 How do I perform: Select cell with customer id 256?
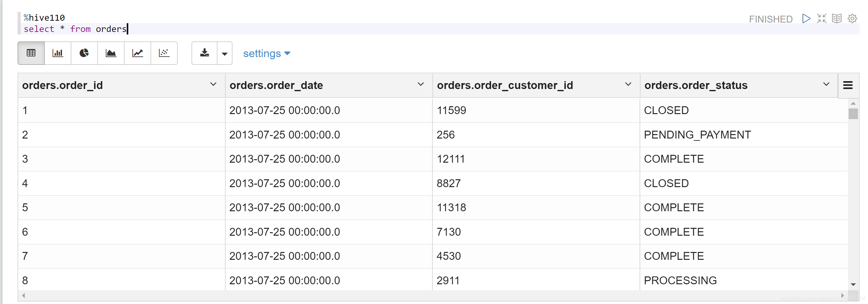click(x=536, y=135)
